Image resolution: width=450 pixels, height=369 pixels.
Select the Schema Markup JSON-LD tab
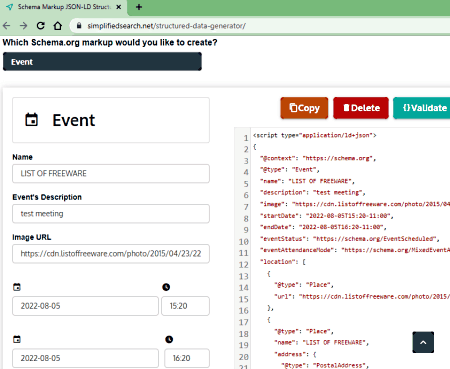(63, 7)
